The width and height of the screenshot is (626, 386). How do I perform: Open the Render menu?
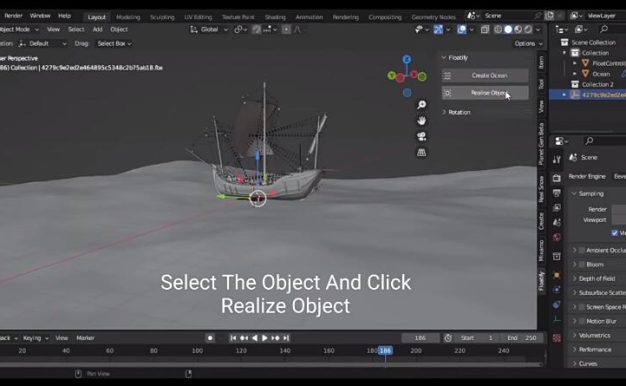click(13, 16)
